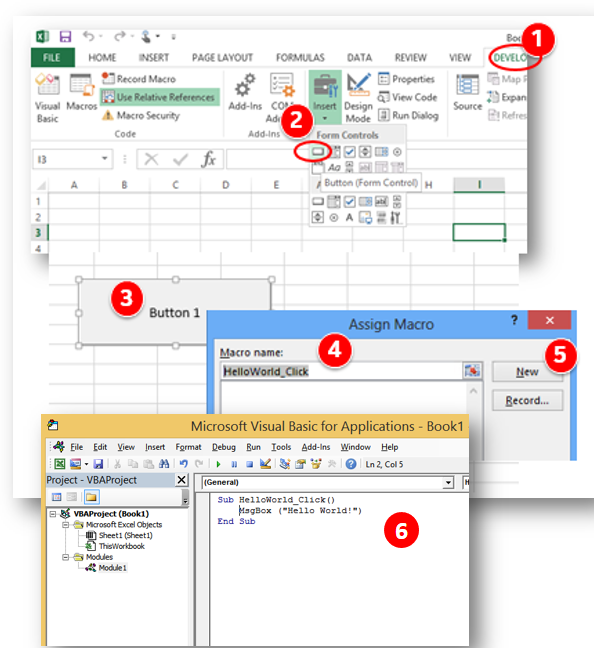Switch to the HOME ribbon tab
Viewport: 594px width, 648px height.
pyautogui.click(x=102, y=57)
